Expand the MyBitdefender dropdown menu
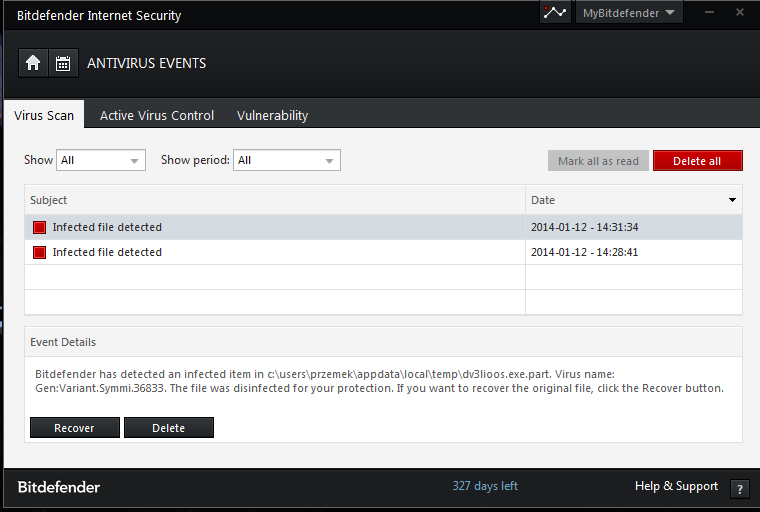 coord(629,13)
